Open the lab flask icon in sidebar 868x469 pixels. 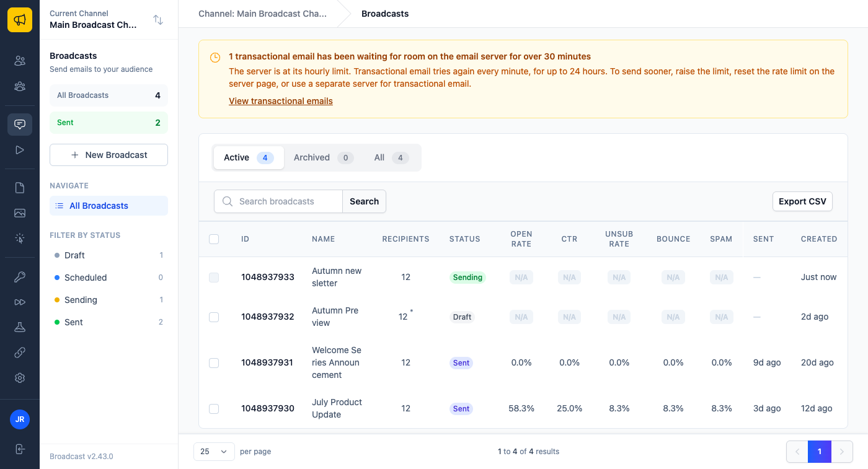pyautogui.click(x=20, y=327)
